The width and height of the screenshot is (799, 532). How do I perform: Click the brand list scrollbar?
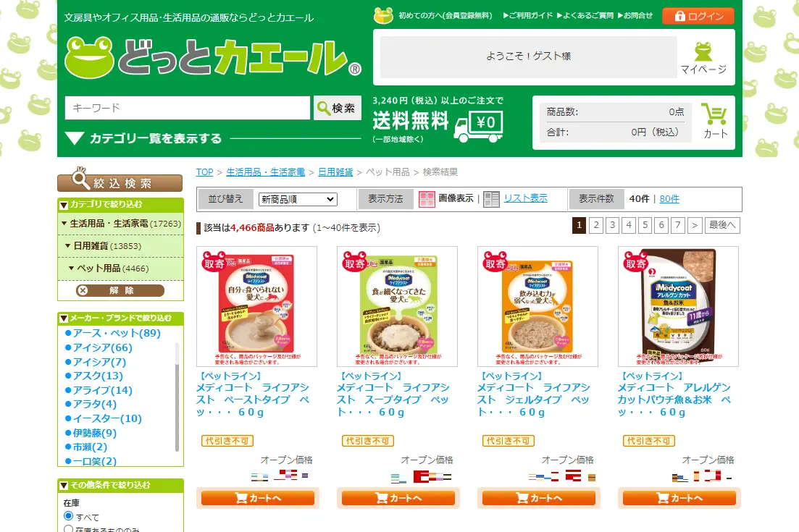(177, 397)
